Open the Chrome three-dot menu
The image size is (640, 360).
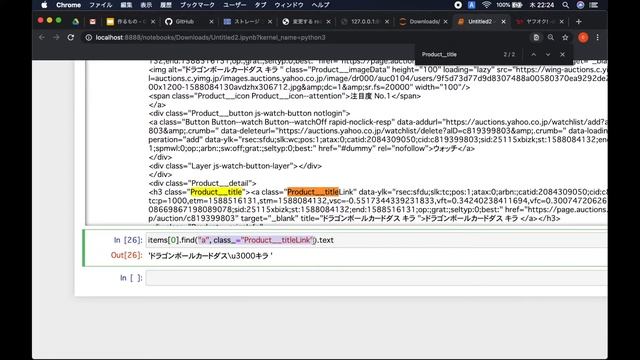point(598,37)
